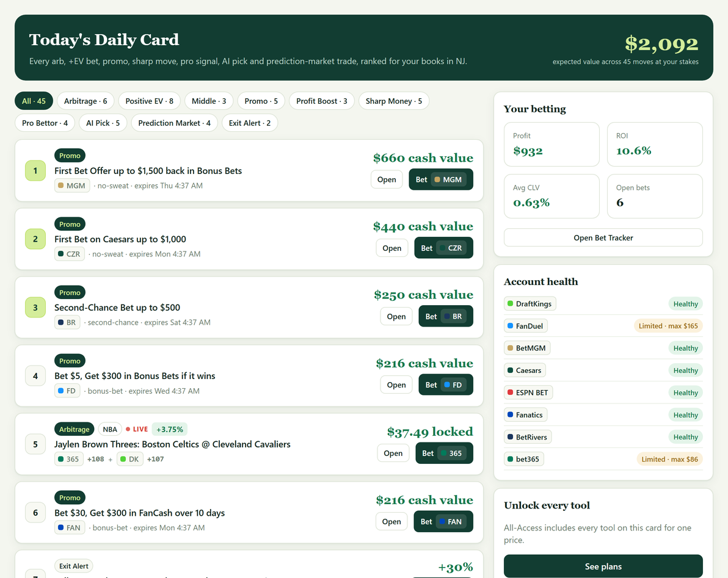
Task: Click the $2,092 expected value total
Action: tap(661, 43)
